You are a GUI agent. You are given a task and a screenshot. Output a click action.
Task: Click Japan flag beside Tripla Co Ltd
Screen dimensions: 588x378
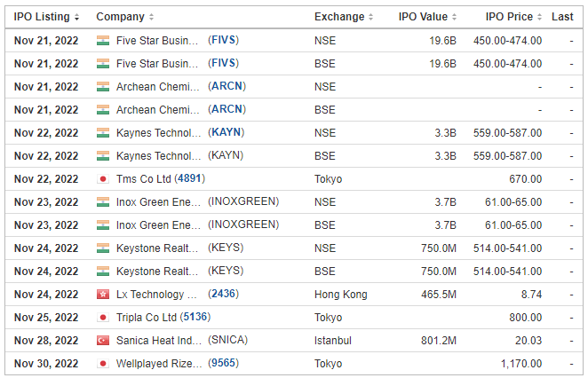click(103, 318)
